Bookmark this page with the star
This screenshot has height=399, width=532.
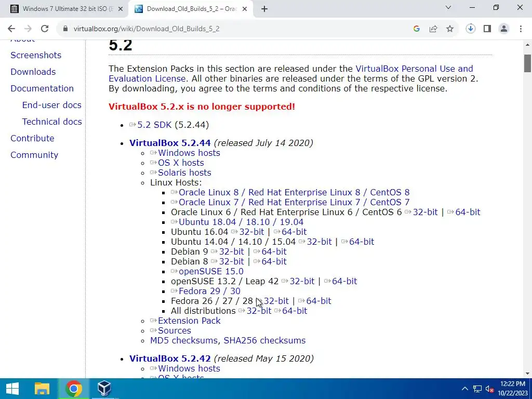click(x=450, y=29)
